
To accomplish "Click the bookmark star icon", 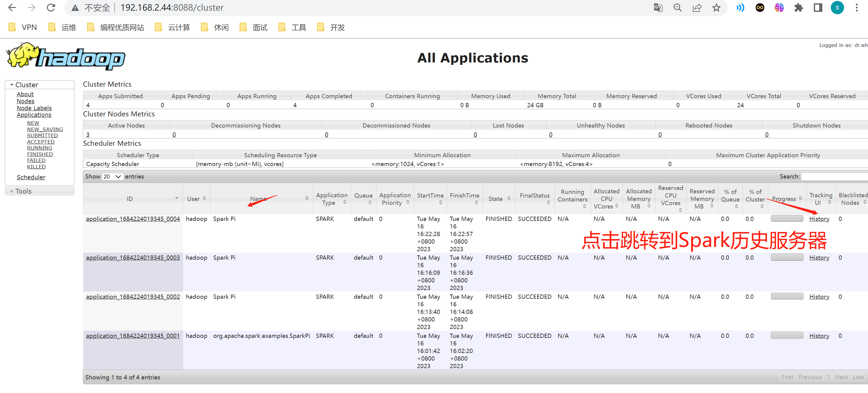I will pos(716,7).
